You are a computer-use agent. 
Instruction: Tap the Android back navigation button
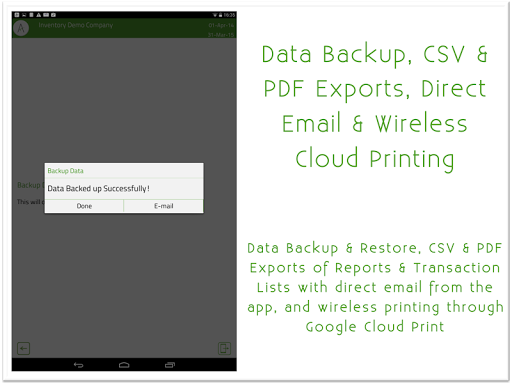79,365
